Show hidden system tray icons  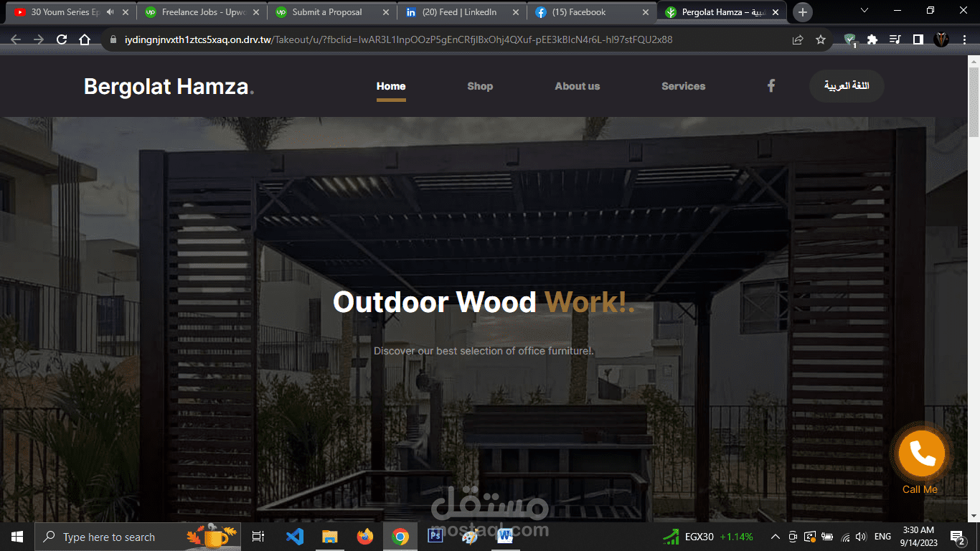pos(776,537)
